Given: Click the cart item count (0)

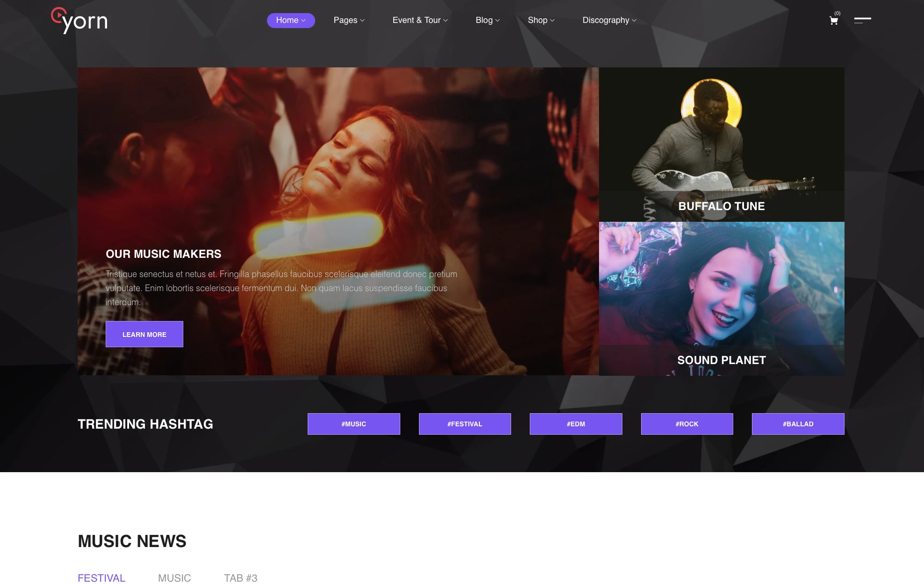Looking at the screenshot, I should pos(837,13).
